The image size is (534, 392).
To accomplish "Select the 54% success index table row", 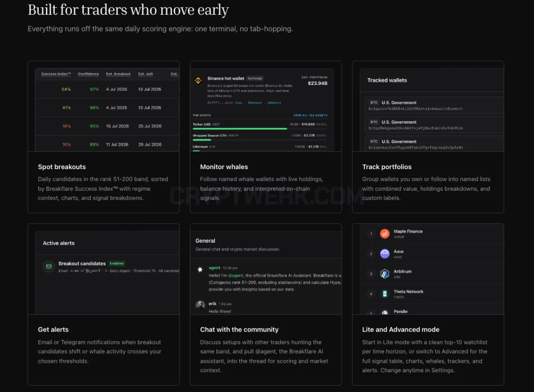I will (107, 89).
